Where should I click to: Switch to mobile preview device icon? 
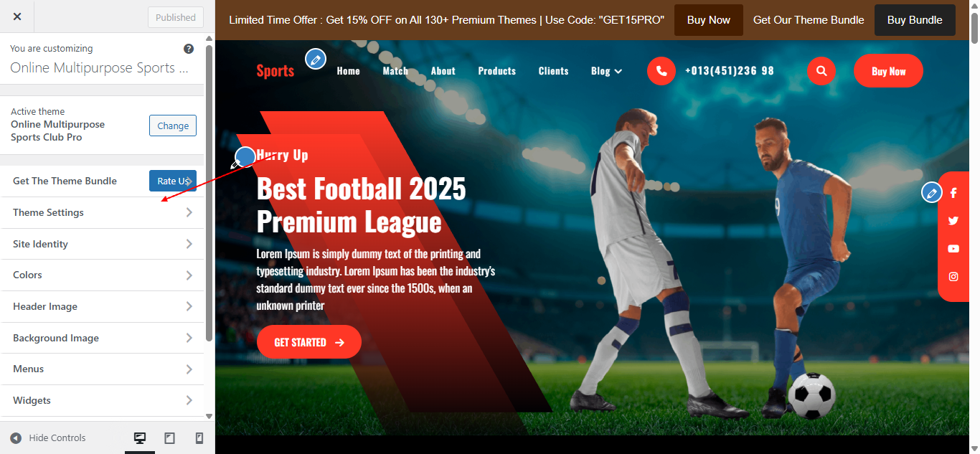tap(199, 438)
